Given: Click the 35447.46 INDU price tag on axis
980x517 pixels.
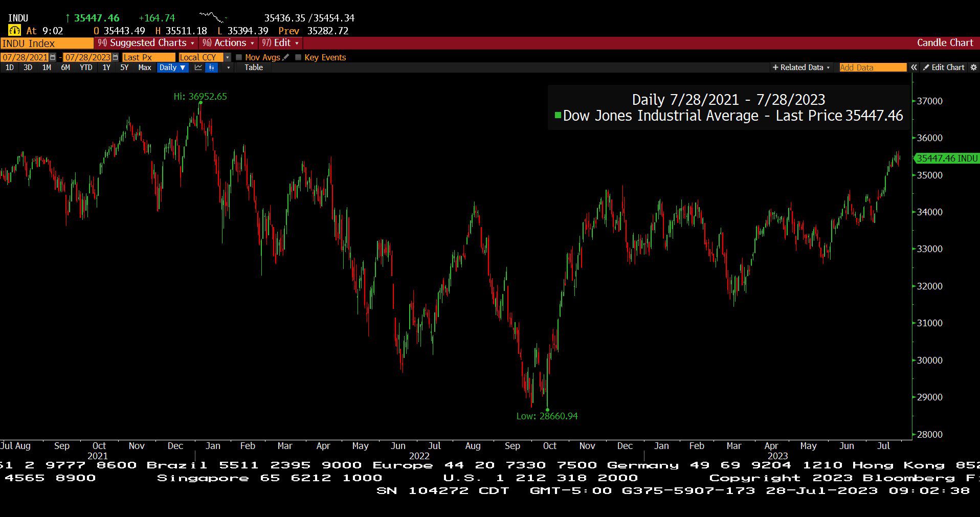Looking at the screenshot, I should [946, 159].
